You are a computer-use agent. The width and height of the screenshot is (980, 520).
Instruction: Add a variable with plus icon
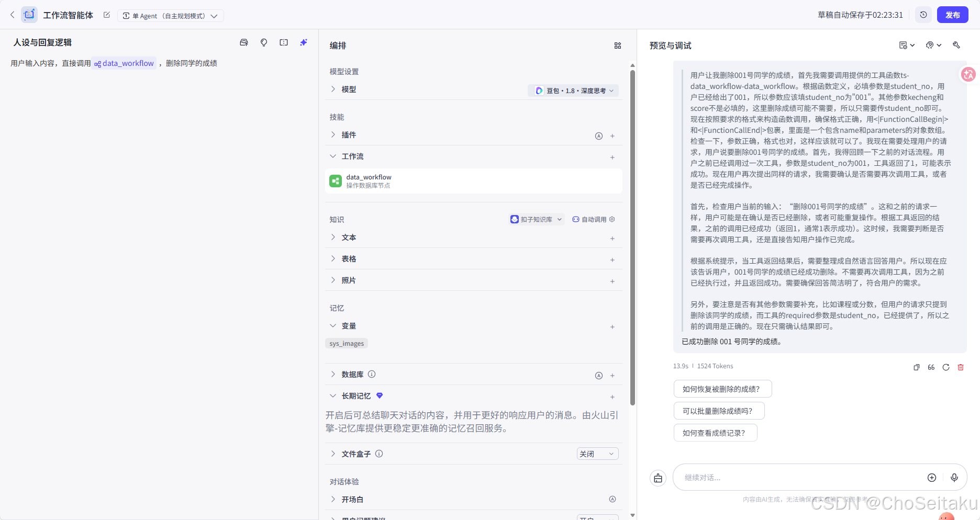[612, 327]
